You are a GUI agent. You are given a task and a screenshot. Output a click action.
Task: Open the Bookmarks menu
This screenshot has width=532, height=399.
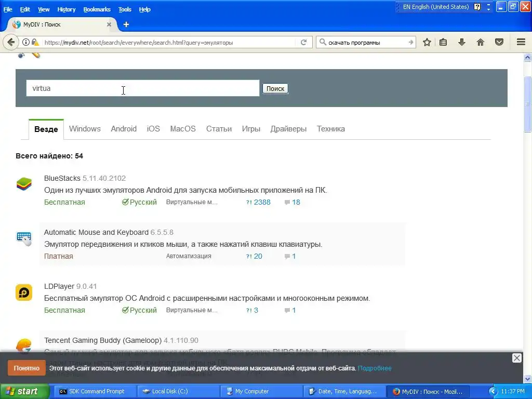coord(97,9)
